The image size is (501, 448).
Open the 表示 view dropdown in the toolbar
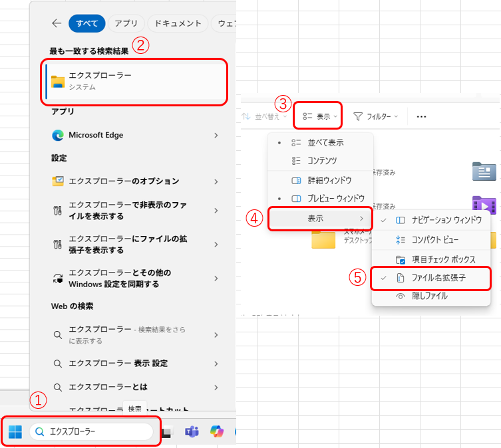click(x=319, y=116)
